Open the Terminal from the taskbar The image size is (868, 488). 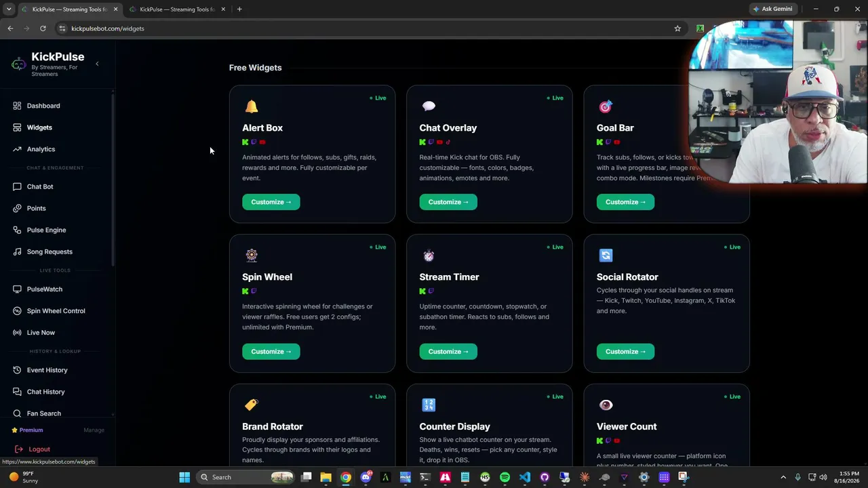tap(425, 477)
